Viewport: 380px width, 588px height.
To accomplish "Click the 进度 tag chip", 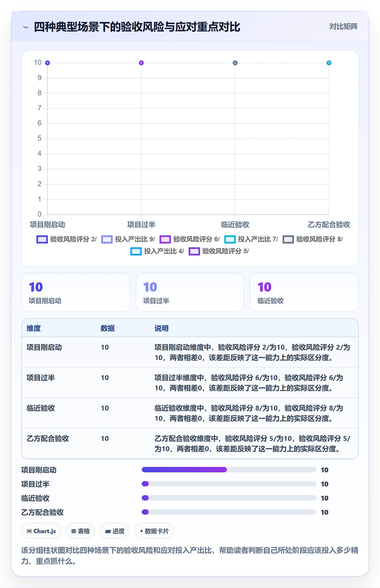I will coord(115,531).
